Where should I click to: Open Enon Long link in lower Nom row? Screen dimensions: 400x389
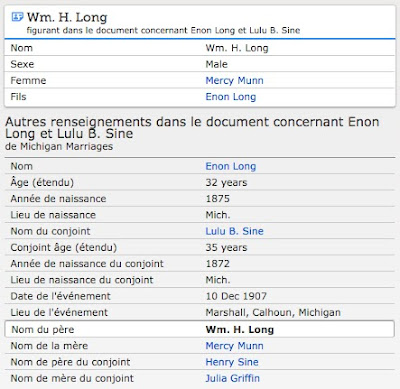pos(231,166)
